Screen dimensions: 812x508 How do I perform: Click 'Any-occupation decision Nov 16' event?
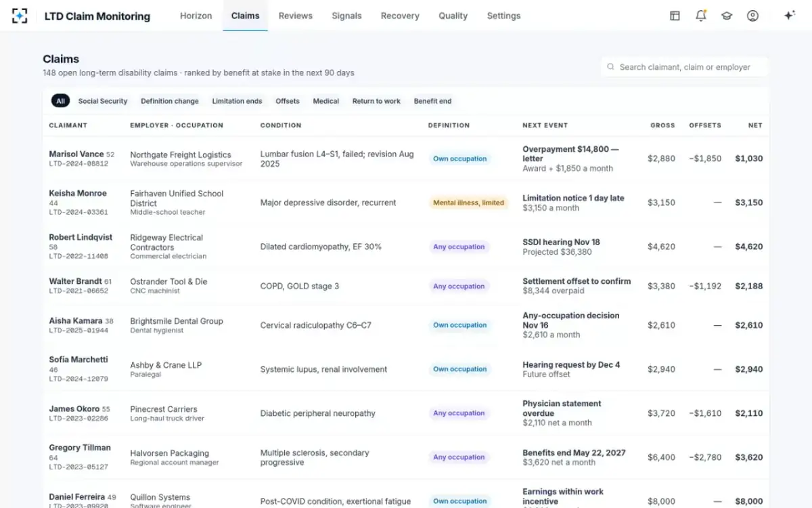click(x=571, y=320)
